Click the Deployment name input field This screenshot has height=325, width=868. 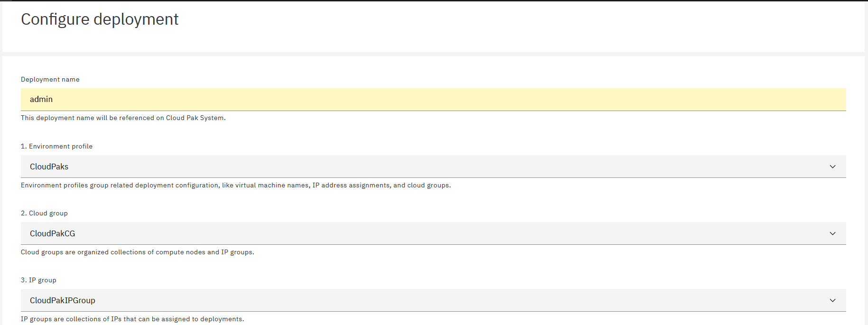click(x=433, y=99)
